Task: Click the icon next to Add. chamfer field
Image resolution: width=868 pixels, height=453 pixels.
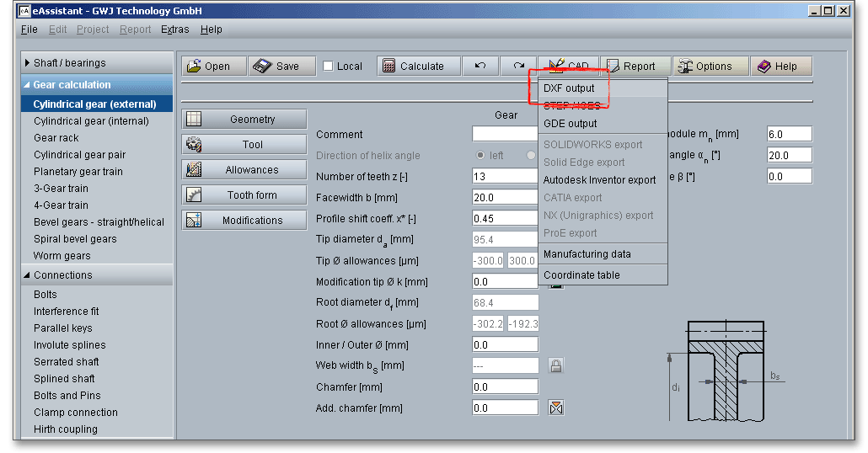Action: (x=556, y=408)
